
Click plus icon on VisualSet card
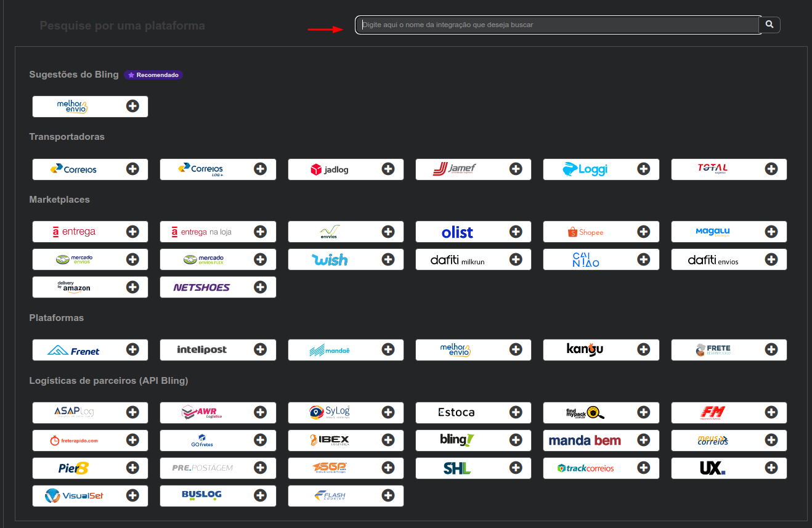(x=132, y=495)
